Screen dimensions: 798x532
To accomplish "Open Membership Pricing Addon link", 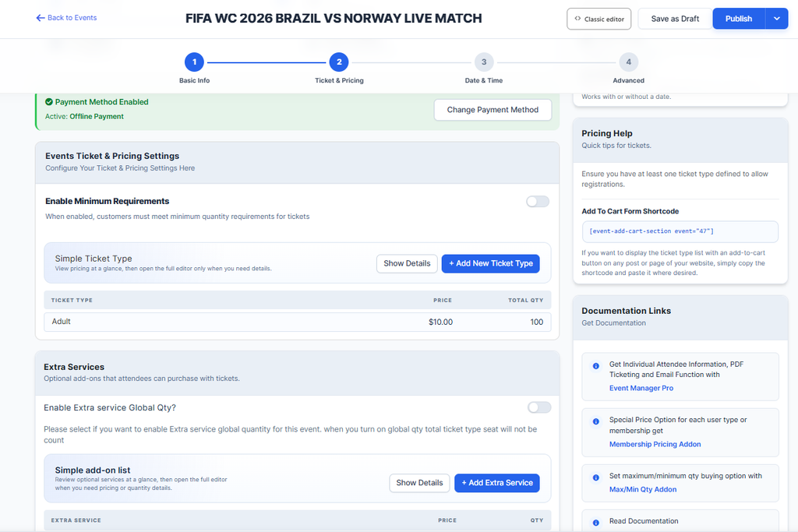I will tap(655, 444).
